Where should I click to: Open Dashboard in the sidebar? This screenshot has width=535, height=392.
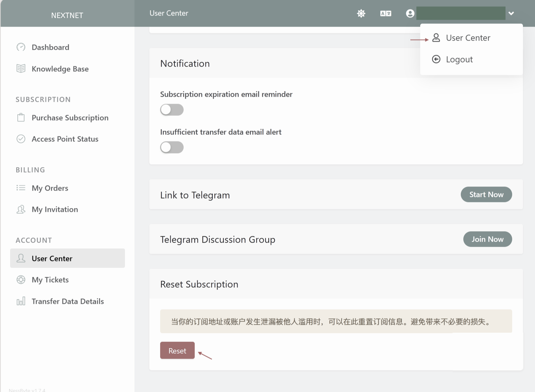click(x=68, y=47)
